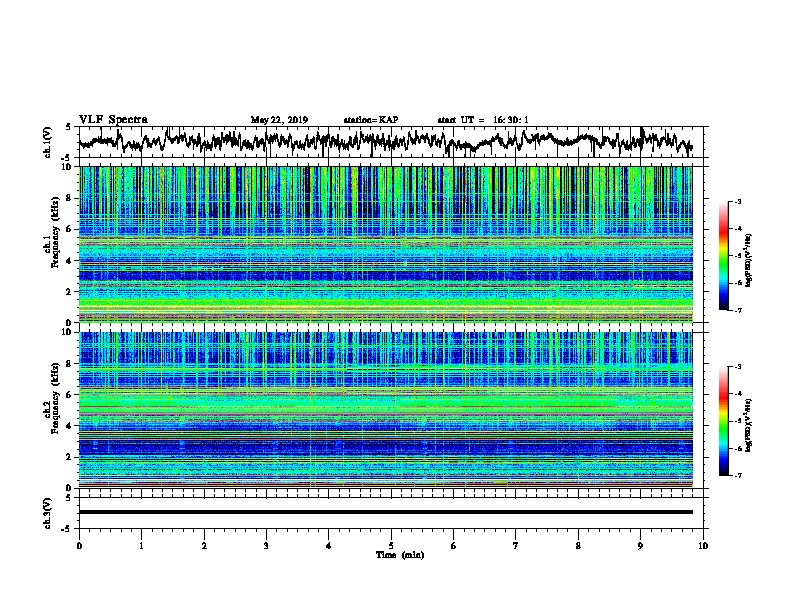This screenshot has width=792, height=612.
Task: Click the ch.2 "Frequency (kHz)" axis label
Action: point(55,398)
